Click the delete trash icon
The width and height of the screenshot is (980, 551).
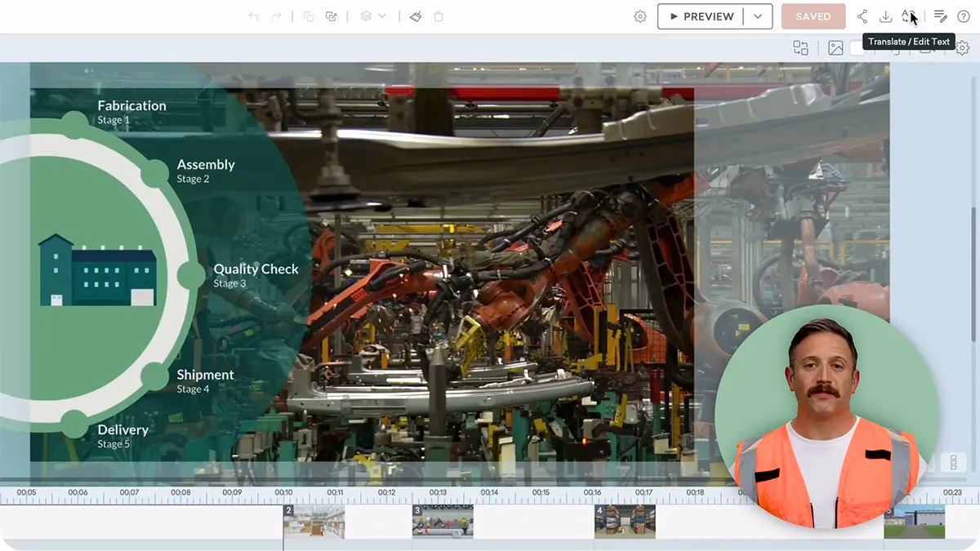439,16
